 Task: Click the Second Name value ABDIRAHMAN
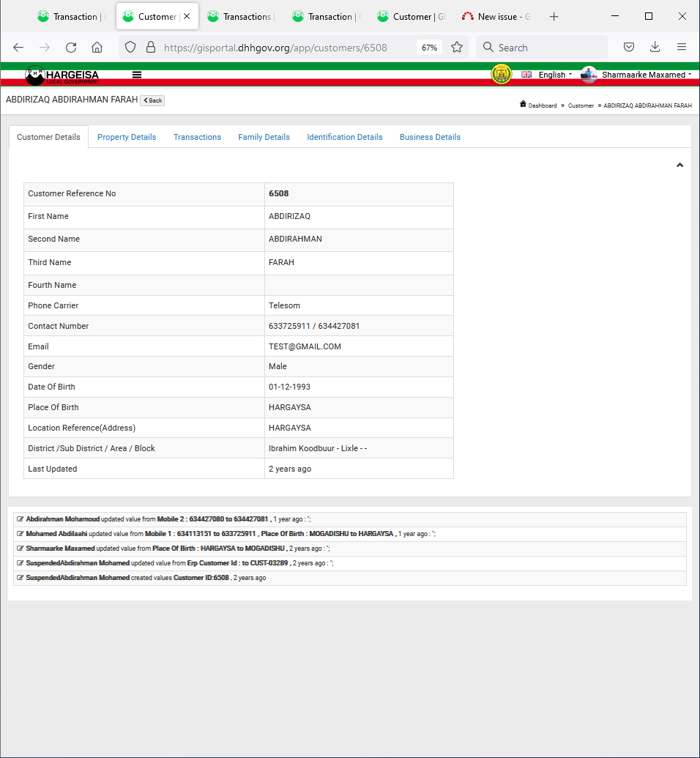coord(295,239)
